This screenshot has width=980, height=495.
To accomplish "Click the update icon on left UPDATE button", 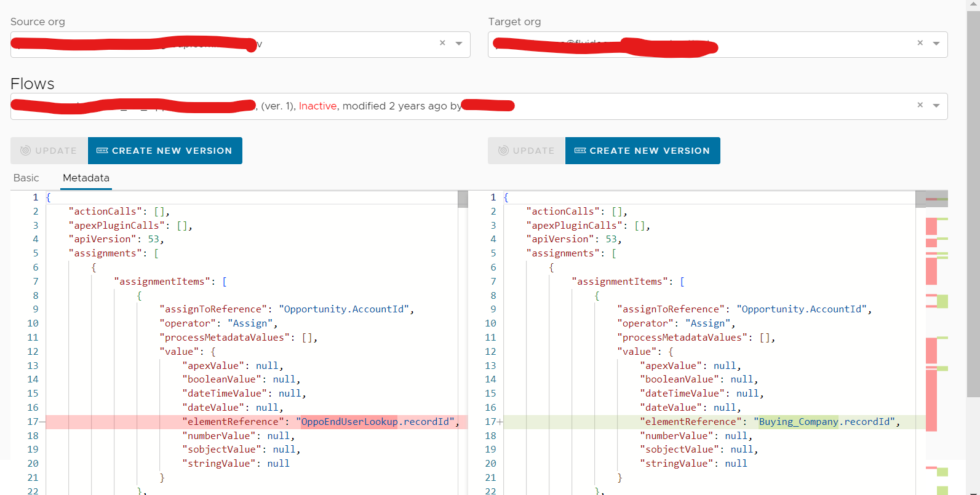I will 25,151.
